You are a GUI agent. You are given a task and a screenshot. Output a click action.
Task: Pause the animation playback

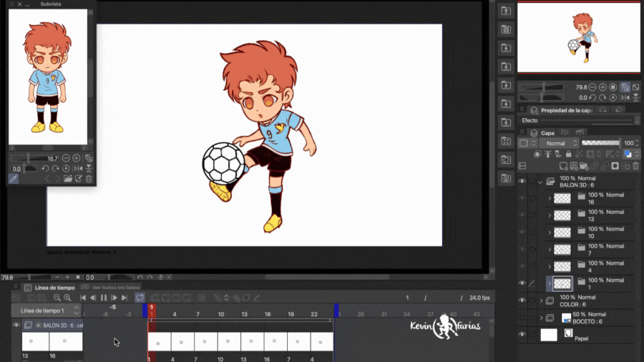tap(104, 298)
